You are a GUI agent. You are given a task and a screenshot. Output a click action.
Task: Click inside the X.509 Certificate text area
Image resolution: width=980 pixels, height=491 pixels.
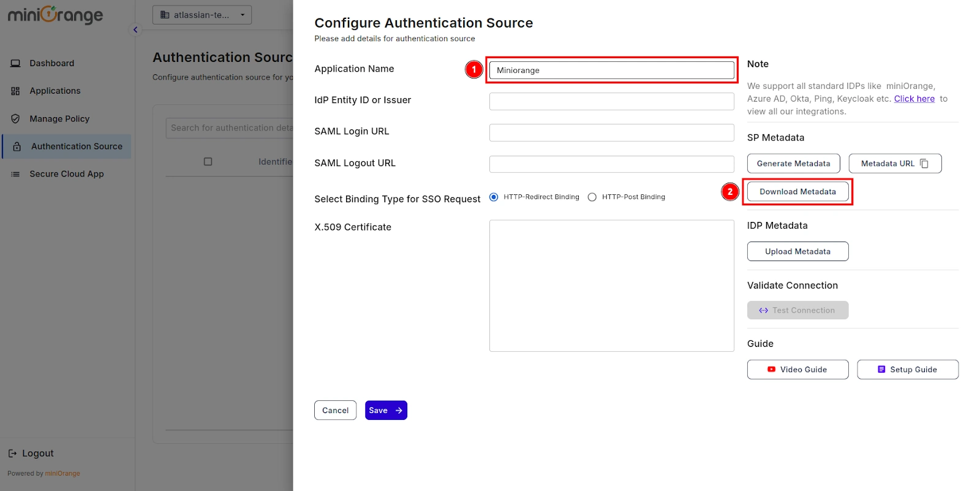611,286
